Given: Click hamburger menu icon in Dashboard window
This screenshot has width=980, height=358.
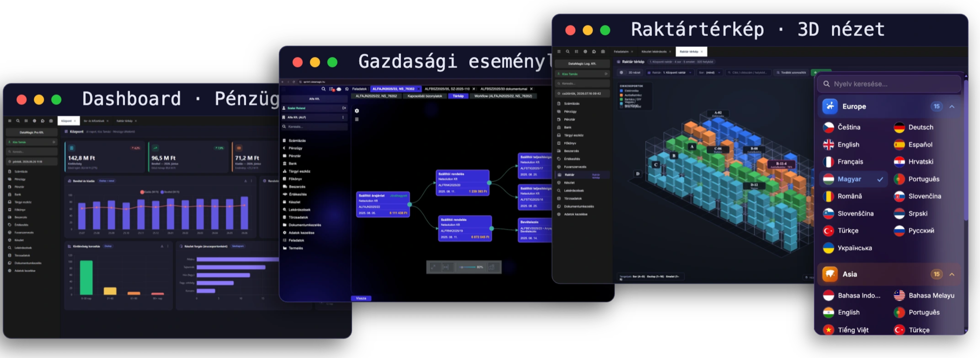Looking at the screenshot, I should click(x=10, y=121).
